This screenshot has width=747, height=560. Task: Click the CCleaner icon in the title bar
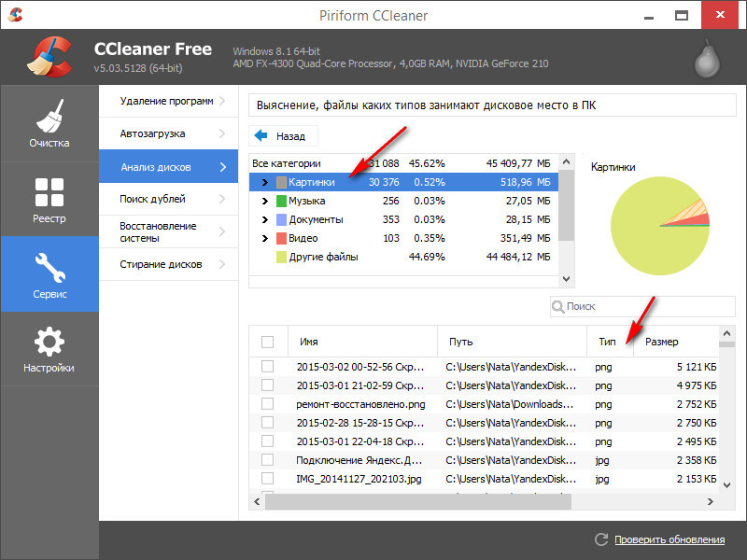point(16,14)
